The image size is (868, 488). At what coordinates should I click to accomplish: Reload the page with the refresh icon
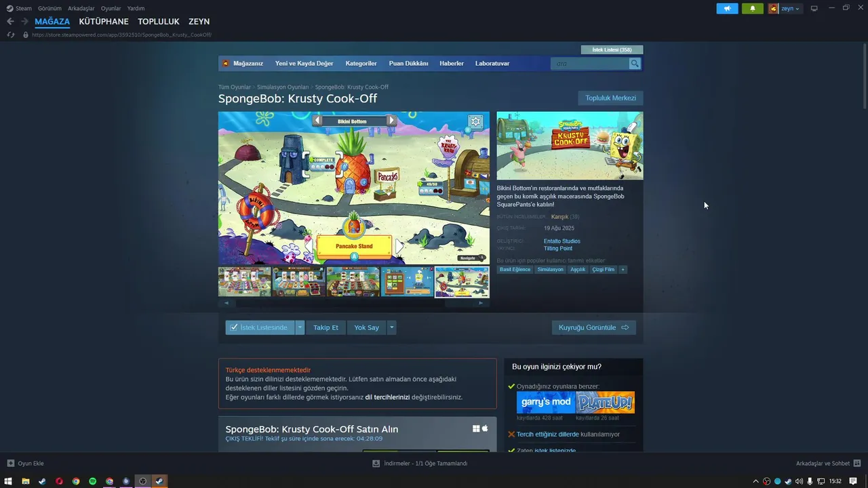pos(10,35)
